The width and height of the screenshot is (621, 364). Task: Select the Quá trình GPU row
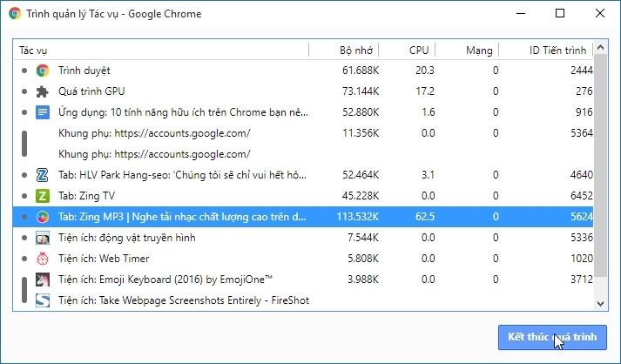303,91
